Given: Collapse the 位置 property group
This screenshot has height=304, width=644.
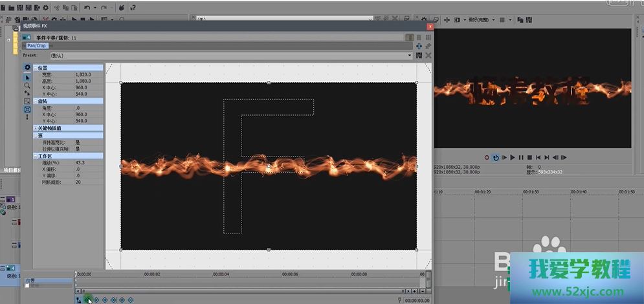Looking at the screenshot, I should (x=35, y=67).
